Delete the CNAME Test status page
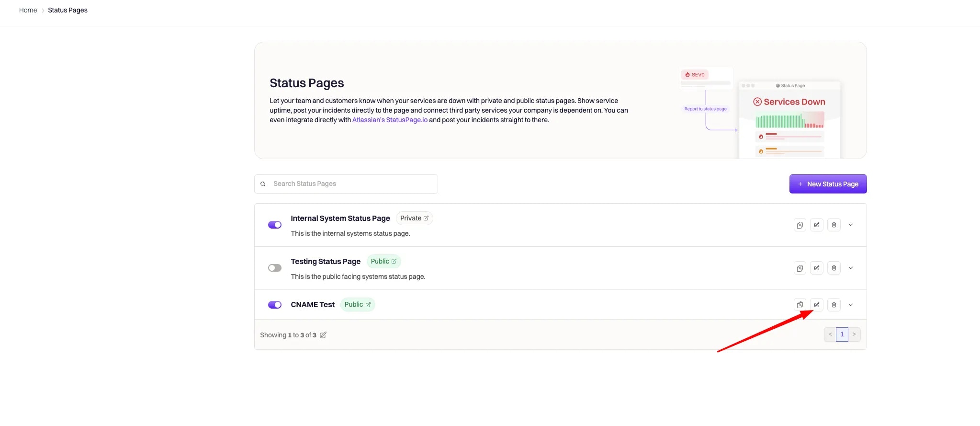Screen dimensions: 980x426 (834, 305)
